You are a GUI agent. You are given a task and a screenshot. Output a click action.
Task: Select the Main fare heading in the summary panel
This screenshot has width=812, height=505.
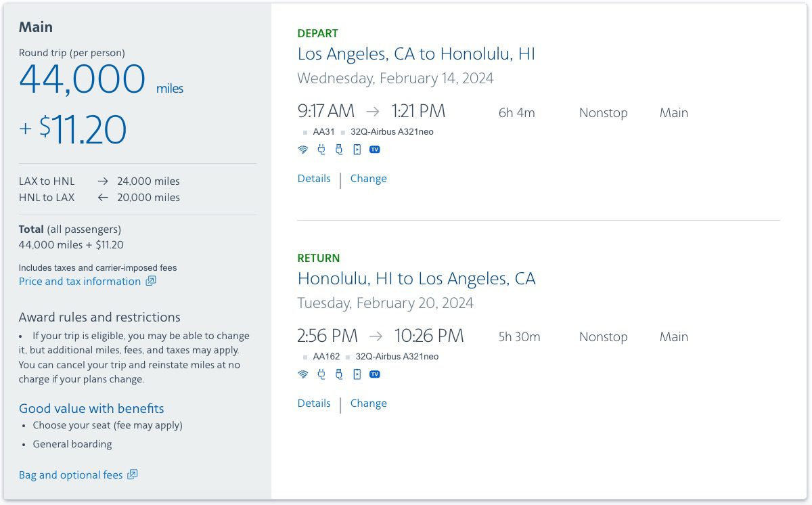click(36, 26)
